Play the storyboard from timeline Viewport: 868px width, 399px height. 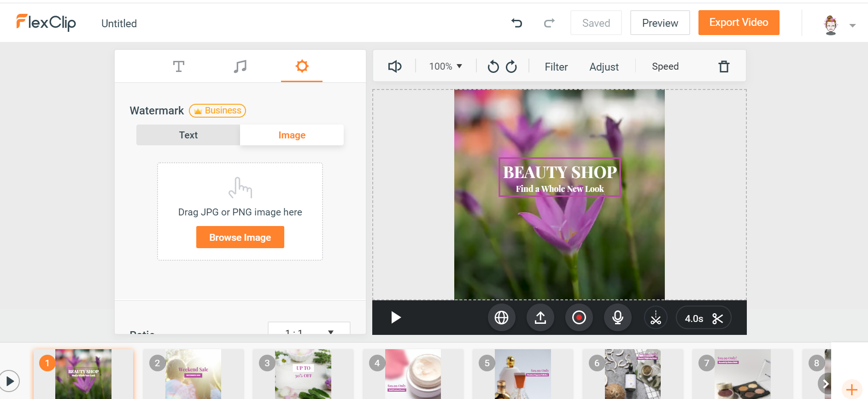[x=9, y=381]
